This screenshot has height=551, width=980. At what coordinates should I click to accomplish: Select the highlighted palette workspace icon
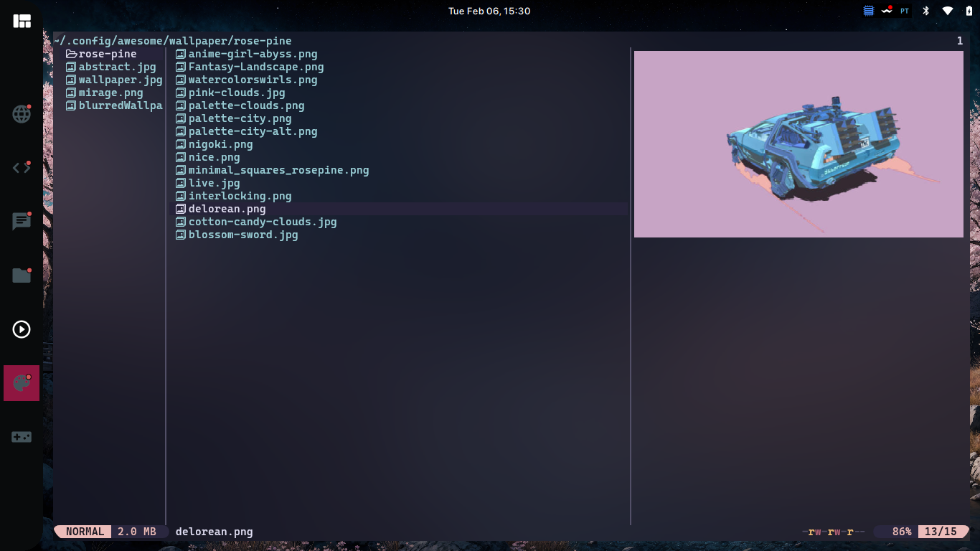(22, 383)
